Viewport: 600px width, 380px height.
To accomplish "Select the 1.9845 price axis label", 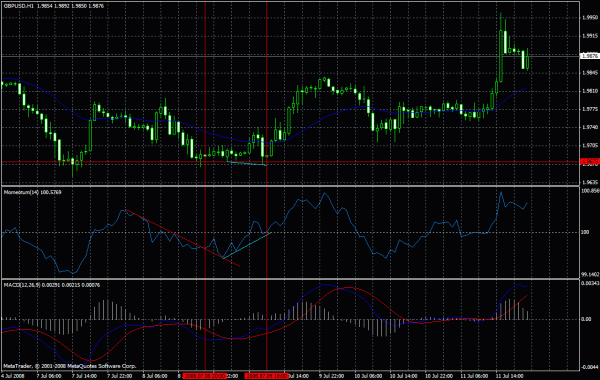I will 590,73.
